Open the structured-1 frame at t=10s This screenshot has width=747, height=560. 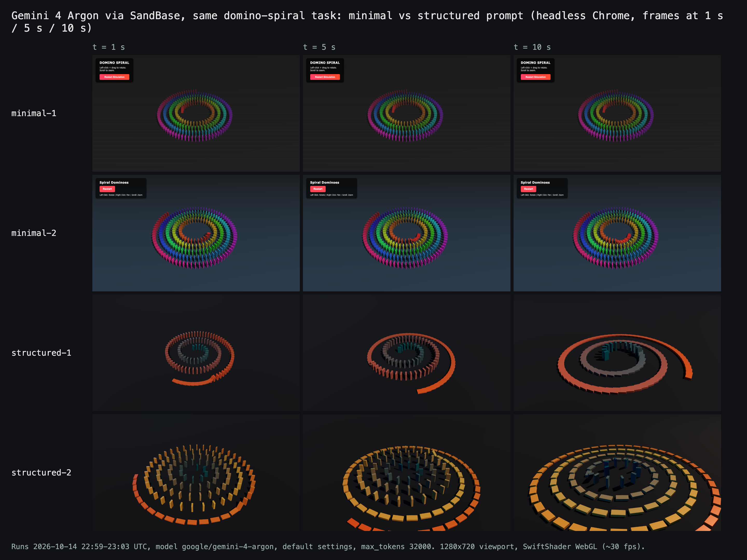tap(617, 353)
